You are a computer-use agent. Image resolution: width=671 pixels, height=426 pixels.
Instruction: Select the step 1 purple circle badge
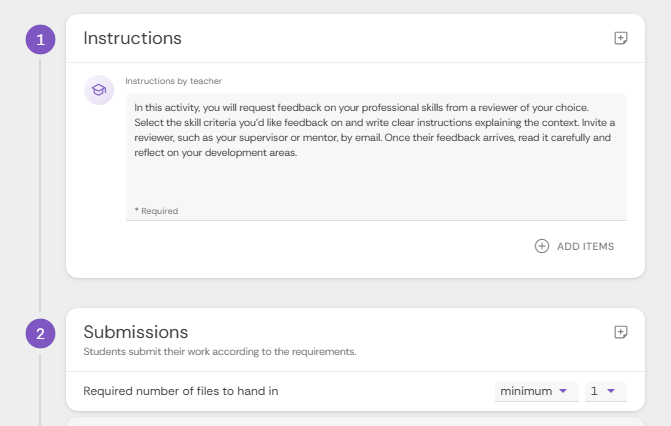(40, 40)
